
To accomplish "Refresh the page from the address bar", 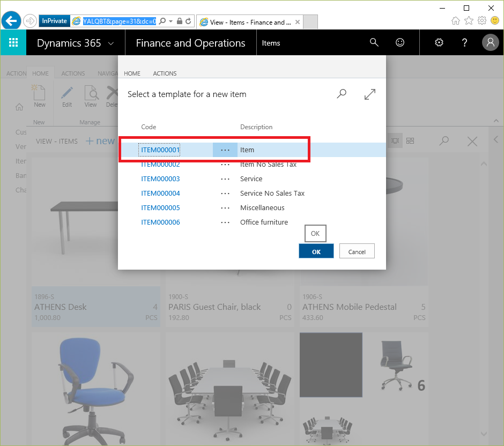I will (x=188, y=21).
